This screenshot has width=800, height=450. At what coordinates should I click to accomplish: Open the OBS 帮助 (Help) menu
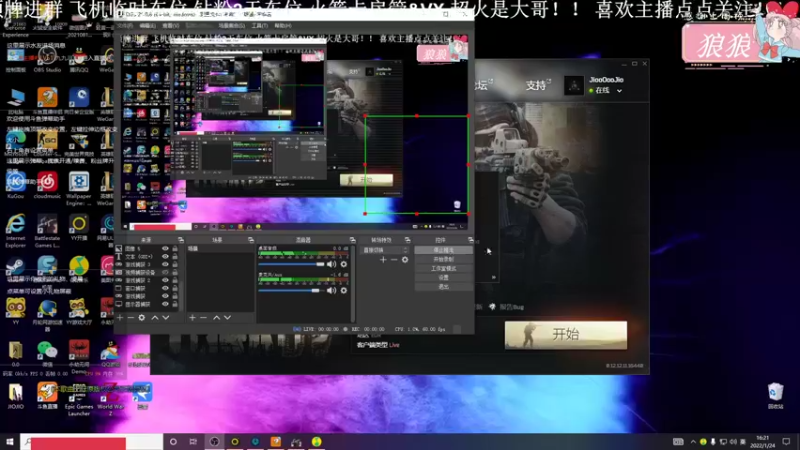tap(283, 26)
